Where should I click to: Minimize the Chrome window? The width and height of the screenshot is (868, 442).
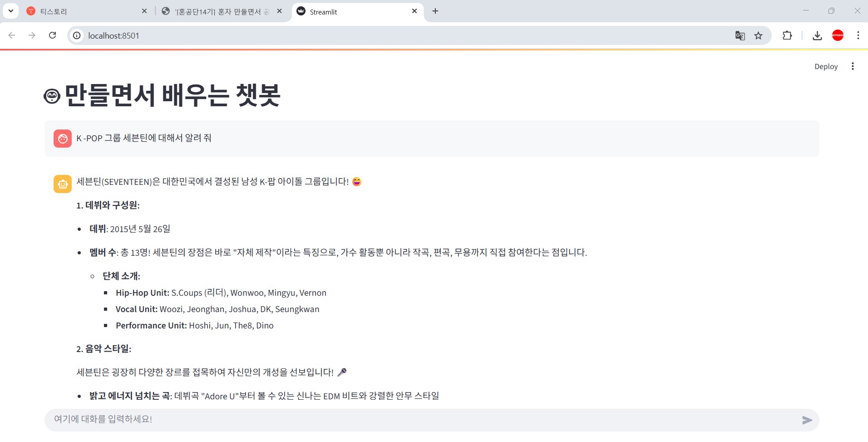[806, 11]
